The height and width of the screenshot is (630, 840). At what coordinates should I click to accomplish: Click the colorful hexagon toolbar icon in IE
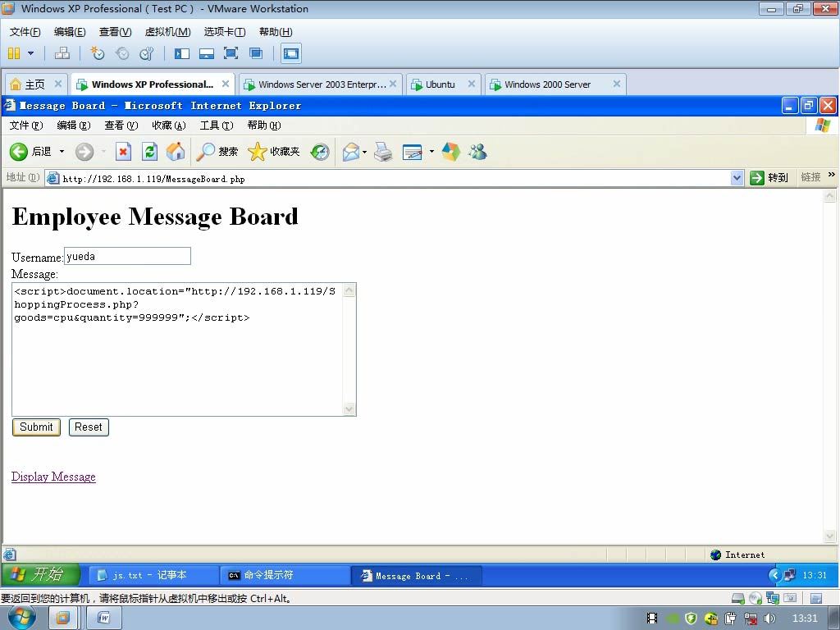click(451, 152)
